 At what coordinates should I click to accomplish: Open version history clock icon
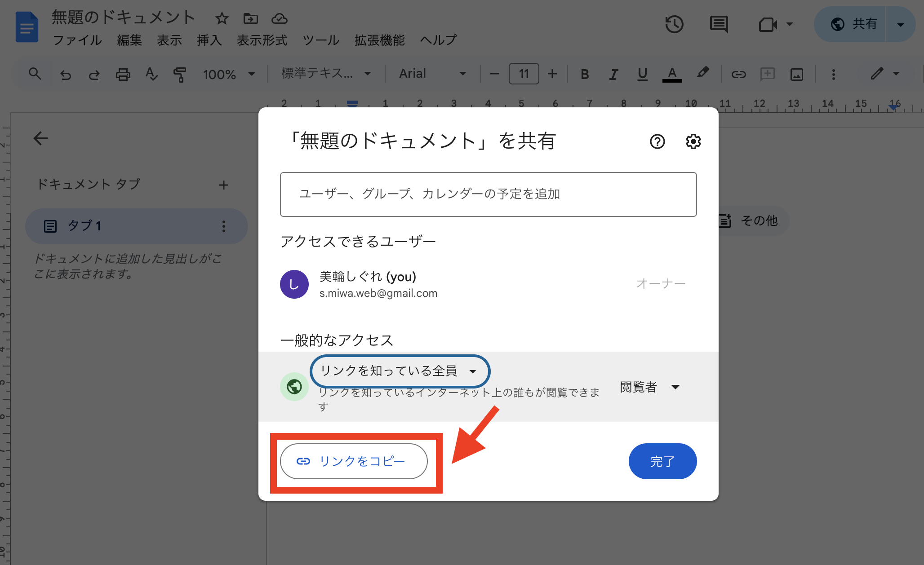click(x=674, y=24)
